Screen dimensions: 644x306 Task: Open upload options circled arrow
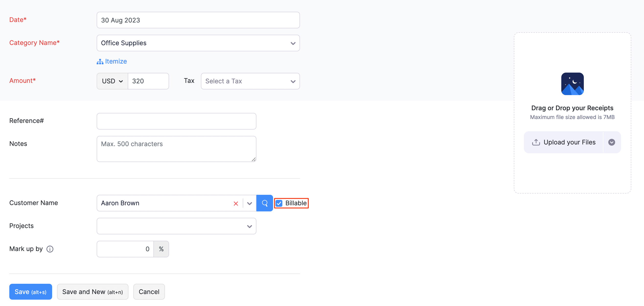click(x=611, y=142)
